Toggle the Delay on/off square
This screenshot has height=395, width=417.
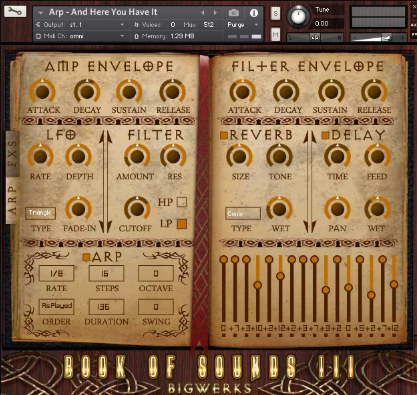click(x=325, y=135)
